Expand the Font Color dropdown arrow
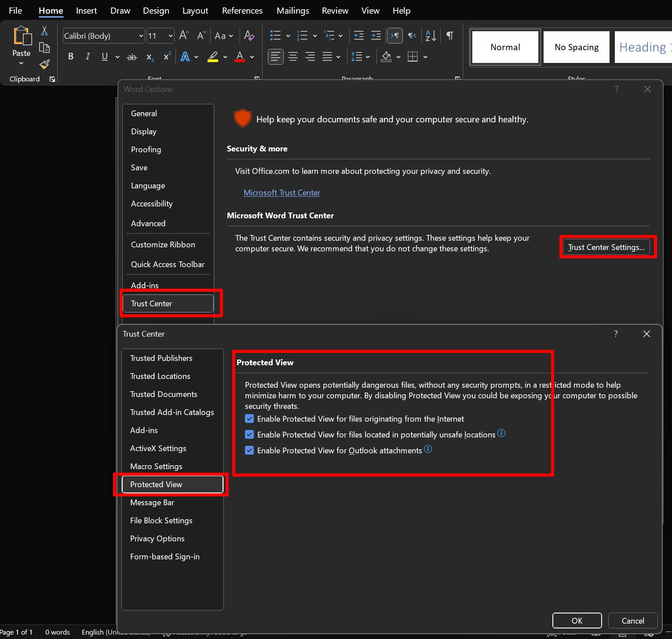The width and height of the screenshot is (672, 639). (x=252, y=57)
